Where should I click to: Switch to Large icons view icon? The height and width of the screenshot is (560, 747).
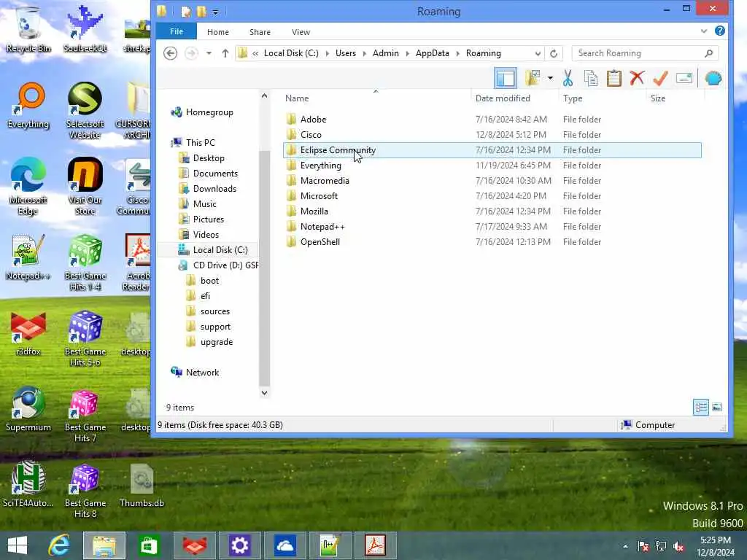(716, 407)
